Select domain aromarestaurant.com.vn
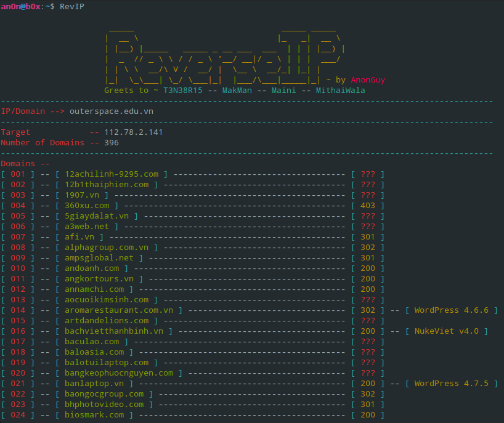 pos(119,310)
